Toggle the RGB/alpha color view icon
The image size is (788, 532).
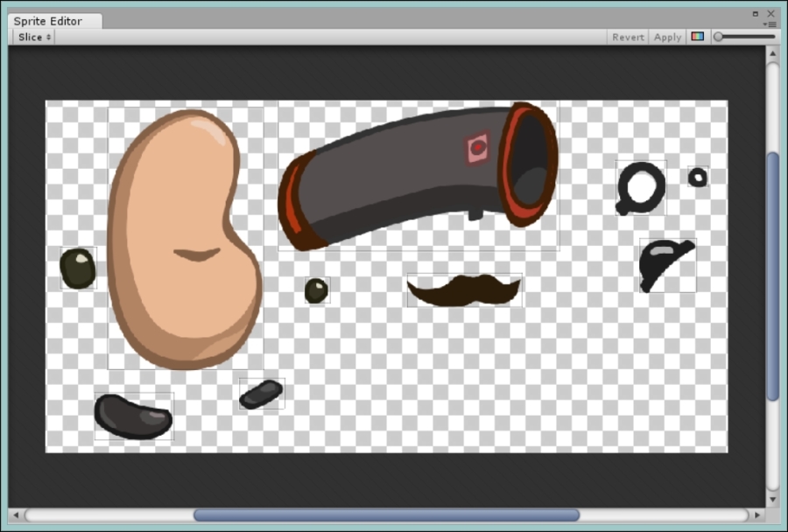pyautogui.click(x=698, y=37)
